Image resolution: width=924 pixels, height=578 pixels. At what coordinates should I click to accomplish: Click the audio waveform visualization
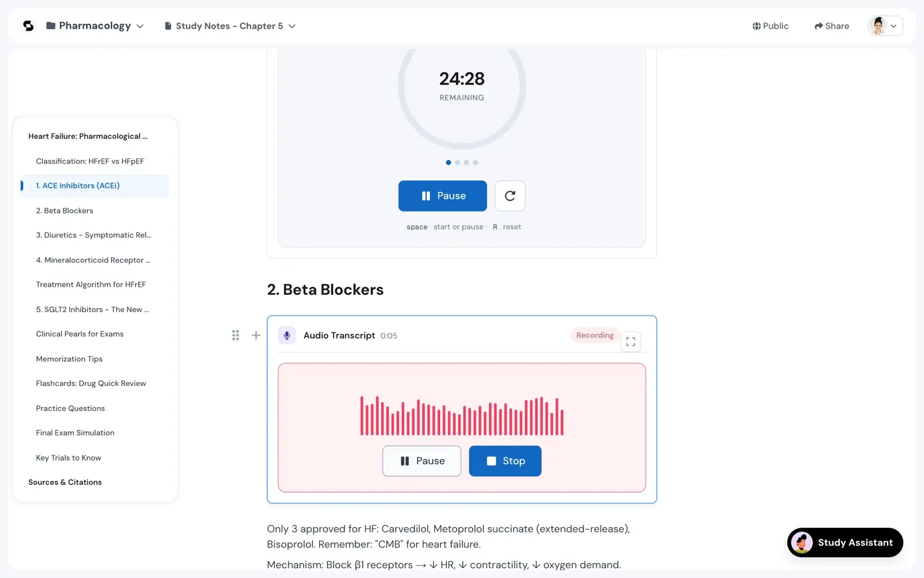click(x=462, y=416)
